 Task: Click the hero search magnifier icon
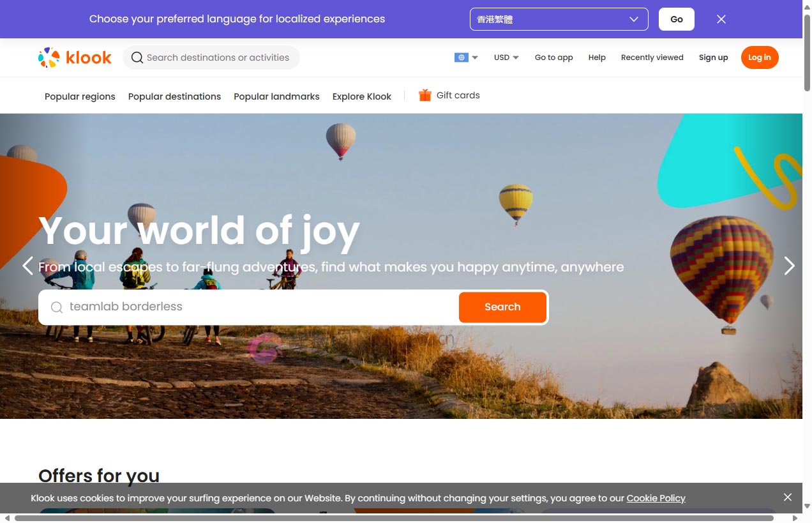point(57,307)
